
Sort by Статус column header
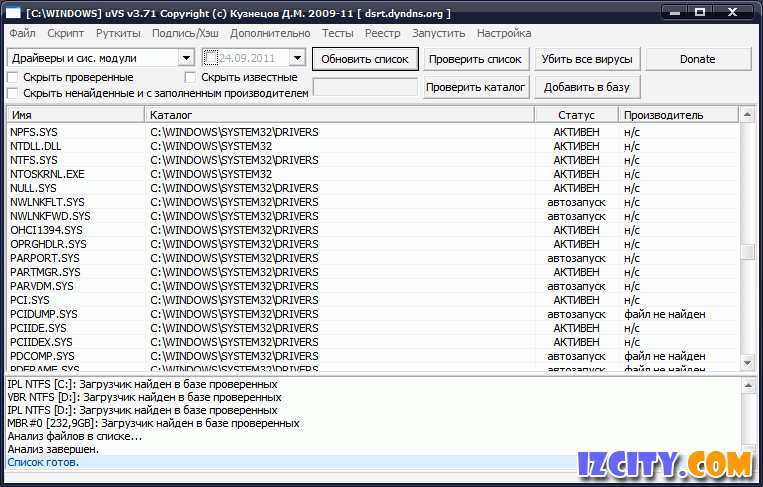577,115
